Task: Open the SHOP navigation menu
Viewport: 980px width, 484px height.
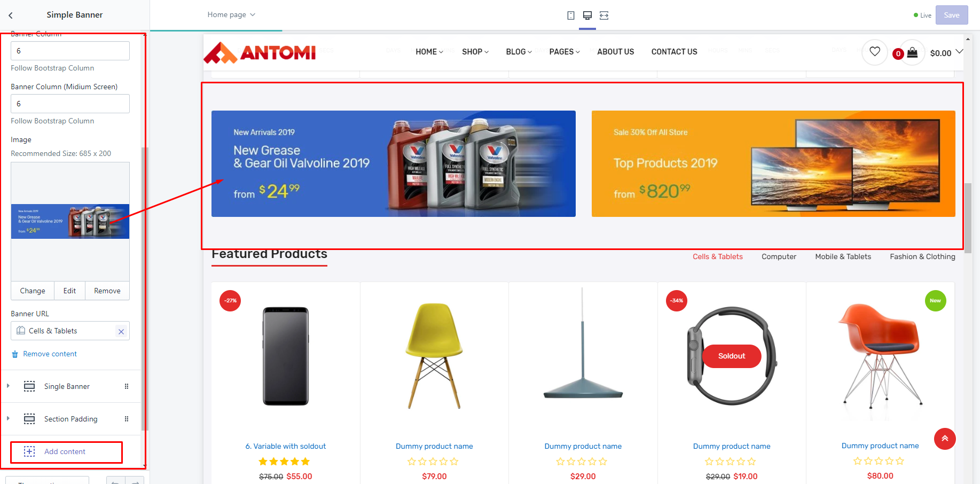Action: click(x=475, y=52)
